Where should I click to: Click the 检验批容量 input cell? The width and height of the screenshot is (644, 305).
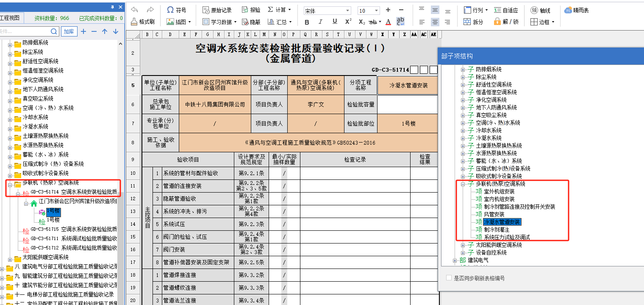coord(408,104)
